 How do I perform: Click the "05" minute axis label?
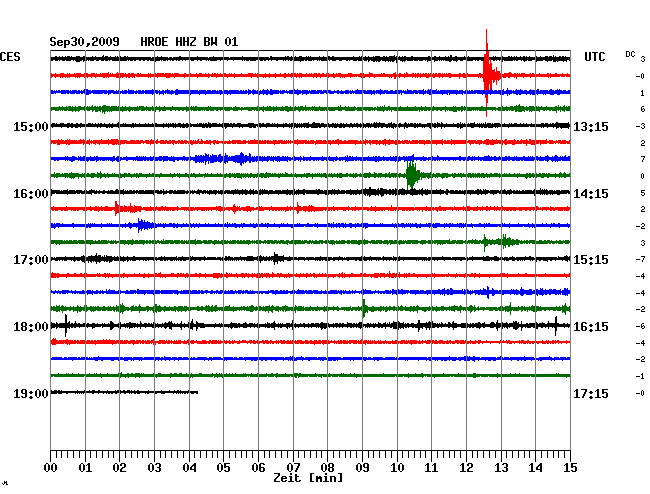tap(223, 467)
